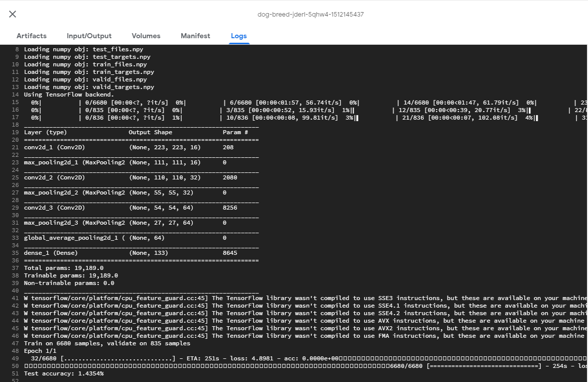Click the 'Using TensorFlow backend.' log line
588x382 pixels.
[x=69, y=94]
